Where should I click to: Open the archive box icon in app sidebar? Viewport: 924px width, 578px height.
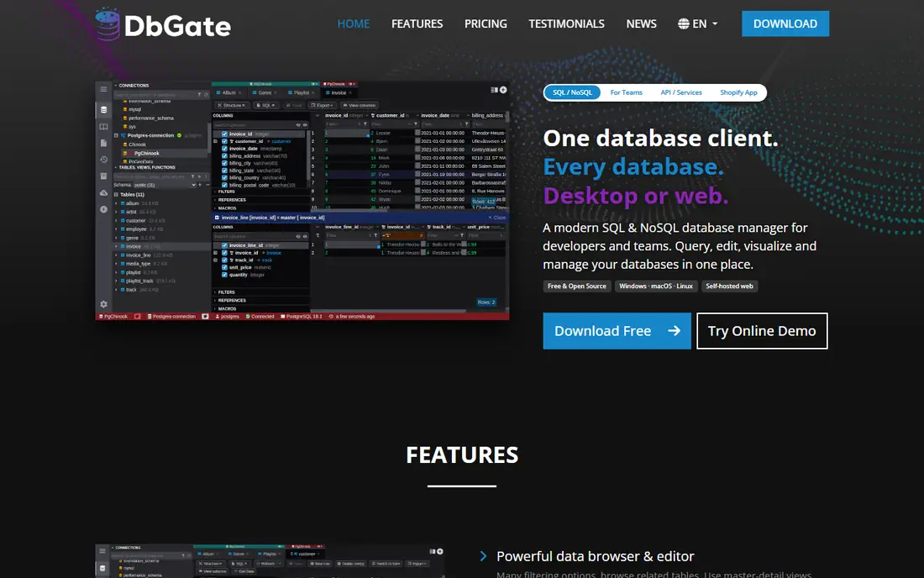tap(103, 176)
